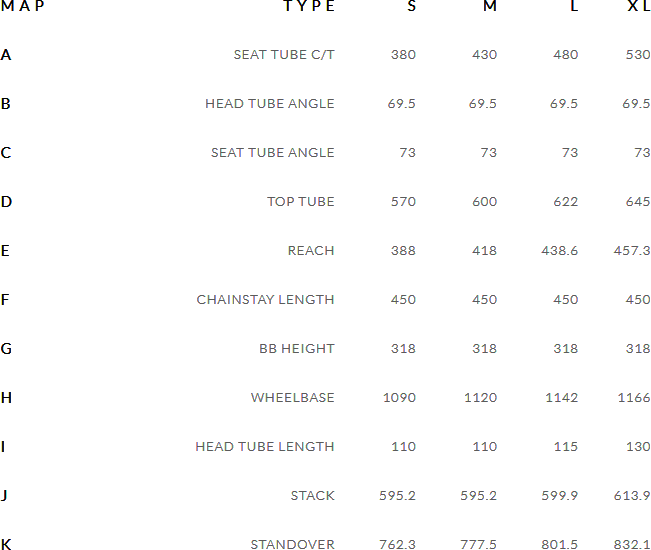Select the TOP TUBE value 570
The width and height of the screenshot is (651, 550).
[x=403, y=202]
